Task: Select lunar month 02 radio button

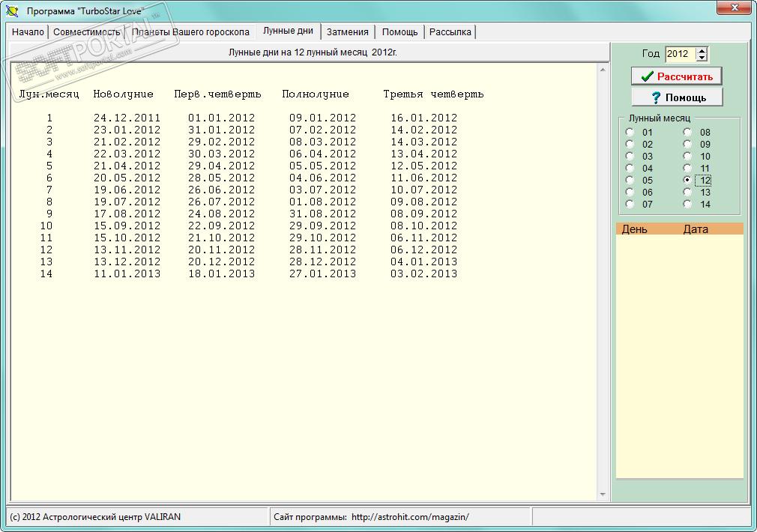Action: [x=630, y=144]
